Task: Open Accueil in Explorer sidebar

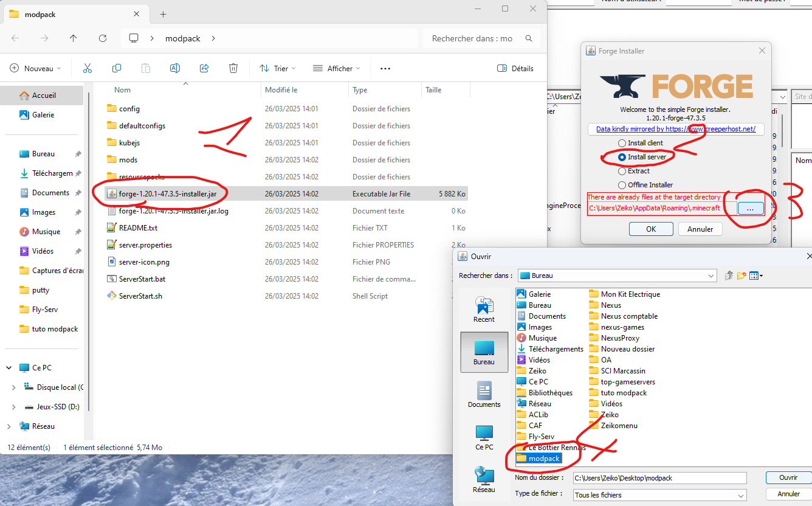Action: point(41,95)
